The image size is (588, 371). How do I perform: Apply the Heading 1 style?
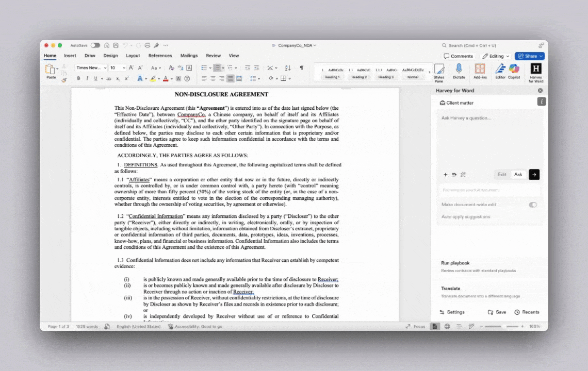click(x=332, y=73)
